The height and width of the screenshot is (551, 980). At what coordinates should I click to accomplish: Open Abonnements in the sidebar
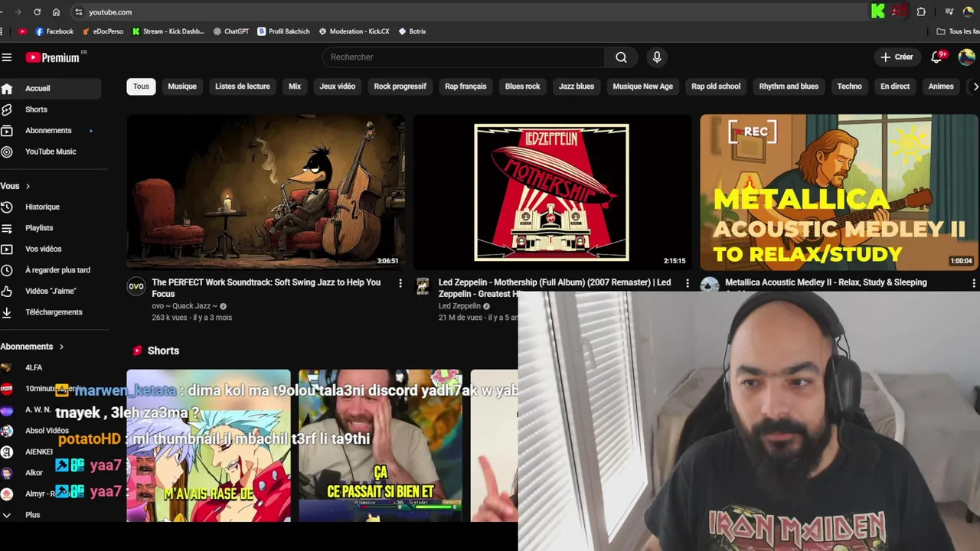click(x=51, y=131)
